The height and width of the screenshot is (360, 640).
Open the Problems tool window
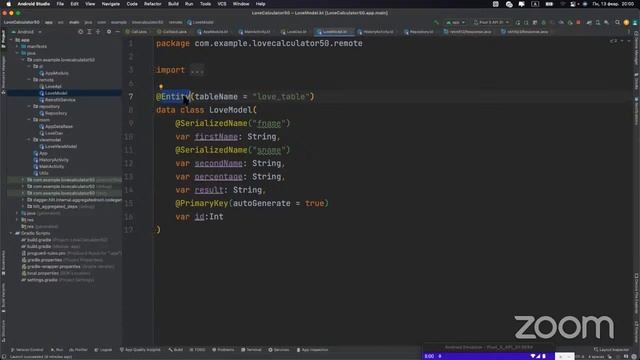pos(223,350)
